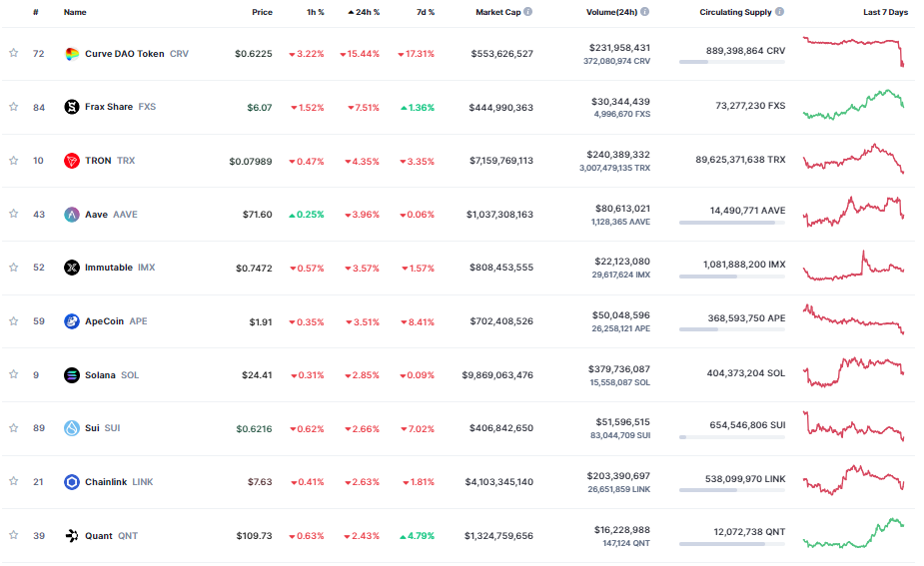Star ApeCoin in the watchlist
The height and width of the screenshot is (566, 924).
pos(14,321)
